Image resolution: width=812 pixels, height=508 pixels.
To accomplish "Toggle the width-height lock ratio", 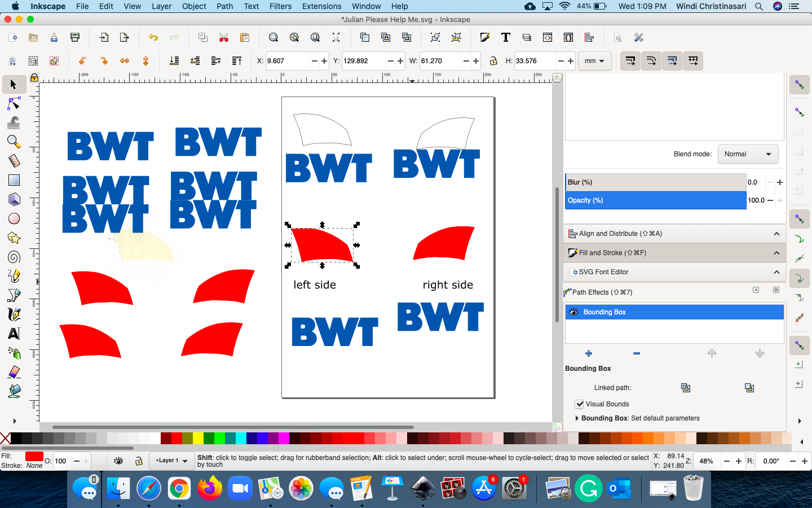I will 493,61.
